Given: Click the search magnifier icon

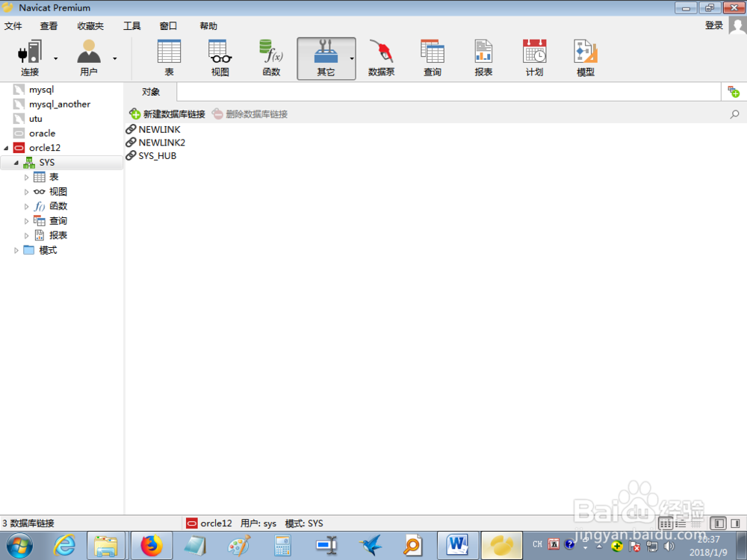Looking at the screenshot, I should tap(734, 114).
